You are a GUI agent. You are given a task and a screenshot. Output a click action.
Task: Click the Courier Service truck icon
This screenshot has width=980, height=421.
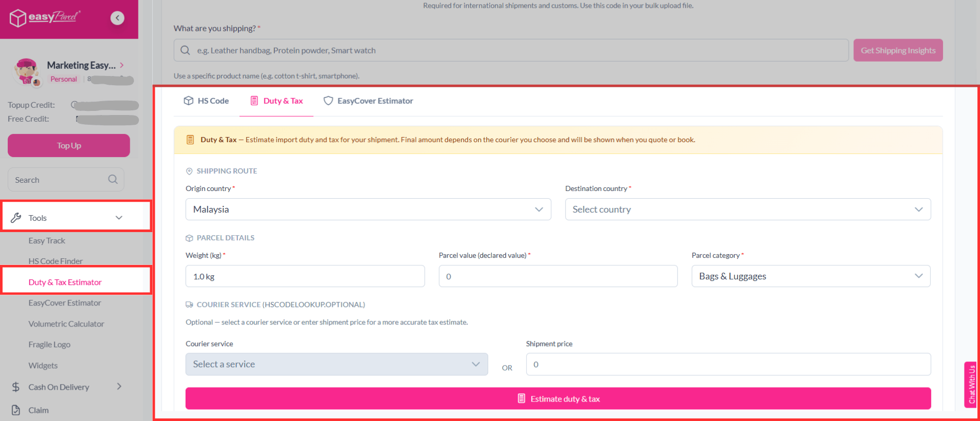point(189,304)
